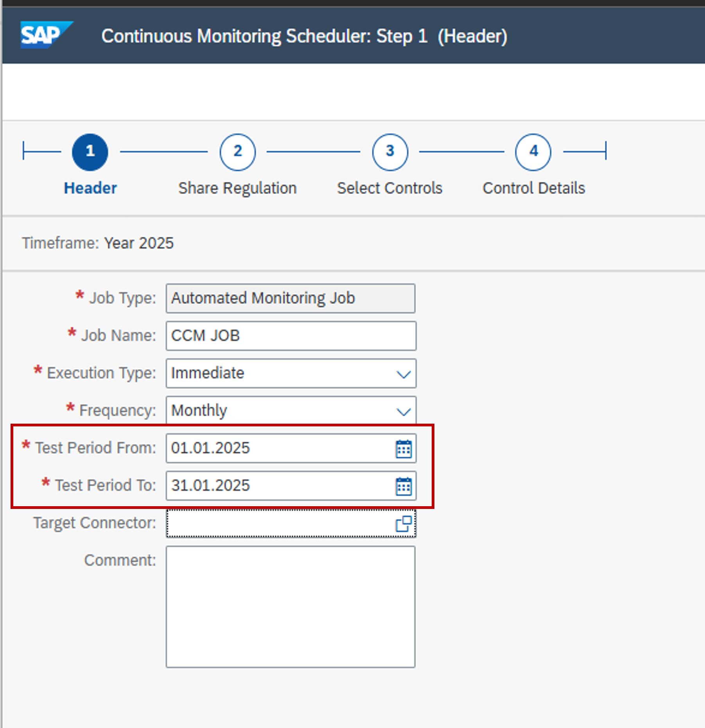Screen dimensions: 705x728
Task: Navigate to step 4 circle in roadmap
Action: pyautogui.click(x=533, y=152)
